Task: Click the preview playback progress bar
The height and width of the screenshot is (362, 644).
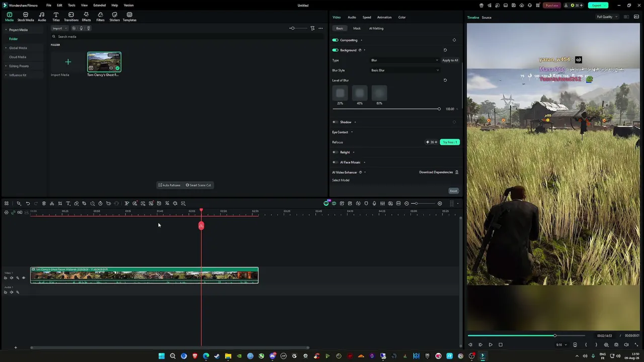Action: tap(526, 335)
